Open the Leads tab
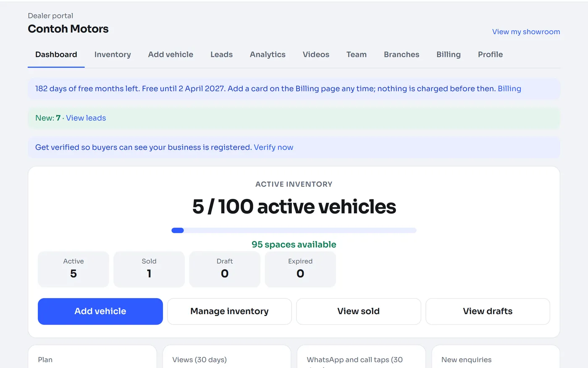The height and width of the screenshot is (368, 588). click(x=221, y=55)
